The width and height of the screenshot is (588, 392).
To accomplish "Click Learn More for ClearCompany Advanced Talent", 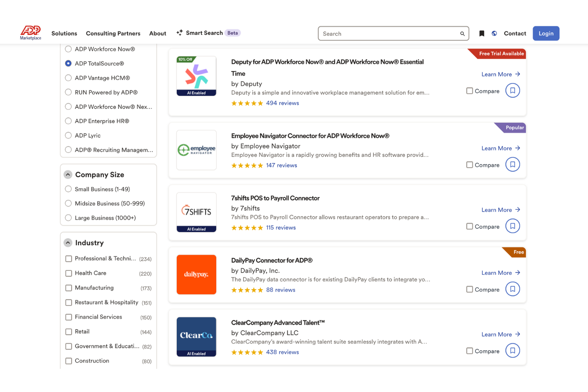I will click(501, 334).
